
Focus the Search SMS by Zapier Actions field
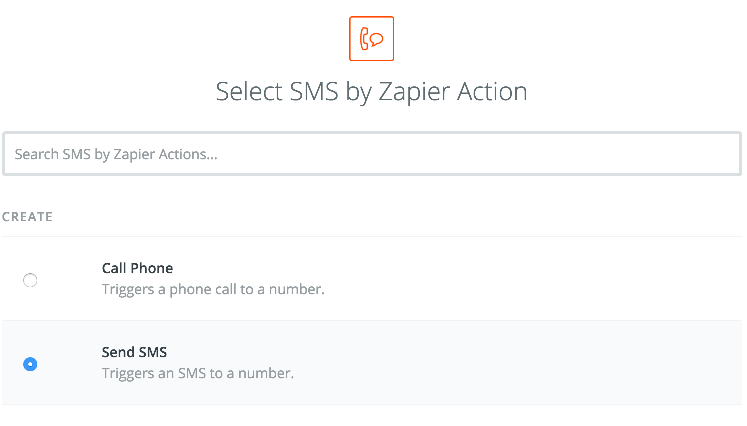tap(372, 154)
